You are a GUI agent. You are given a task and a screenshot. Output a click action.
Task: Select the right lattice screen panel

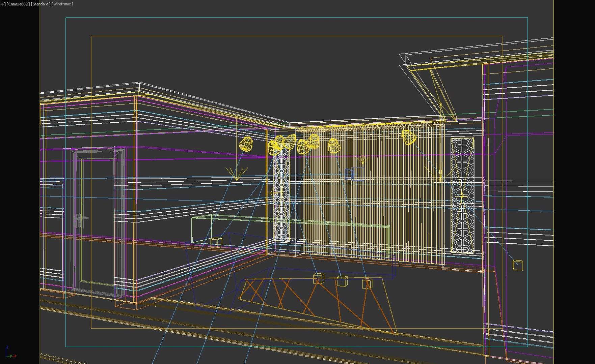click(x=462, y=195)
